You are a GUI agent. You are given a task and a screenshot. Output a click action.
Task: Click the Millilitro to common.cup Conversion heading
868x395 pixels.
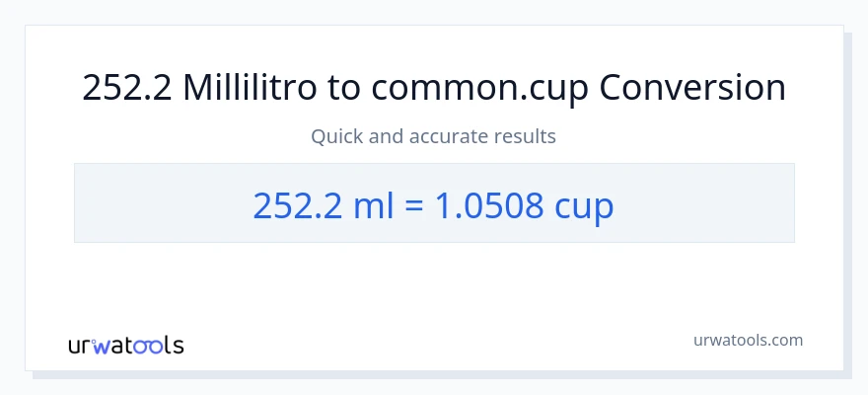(434, 88)
